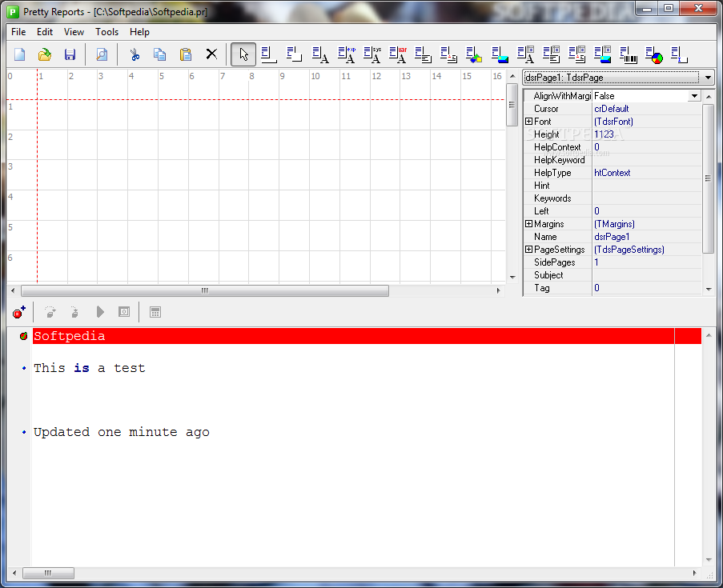Add breakpoint red circle plus icon
This screenshot has width=723, height=588.
pos(19,313)
